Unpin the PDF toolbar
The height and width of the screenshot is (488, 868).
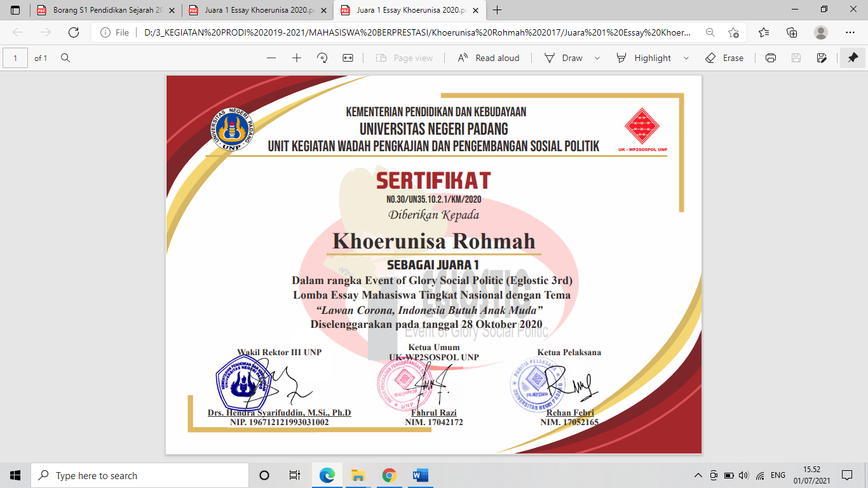[x=853, y=58]
